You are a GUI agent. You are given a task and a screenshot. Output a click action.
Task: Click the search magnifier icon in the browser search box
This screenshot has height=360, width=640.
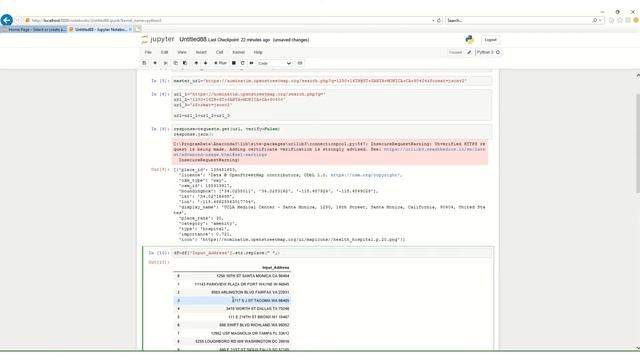[x=595, y=20]
